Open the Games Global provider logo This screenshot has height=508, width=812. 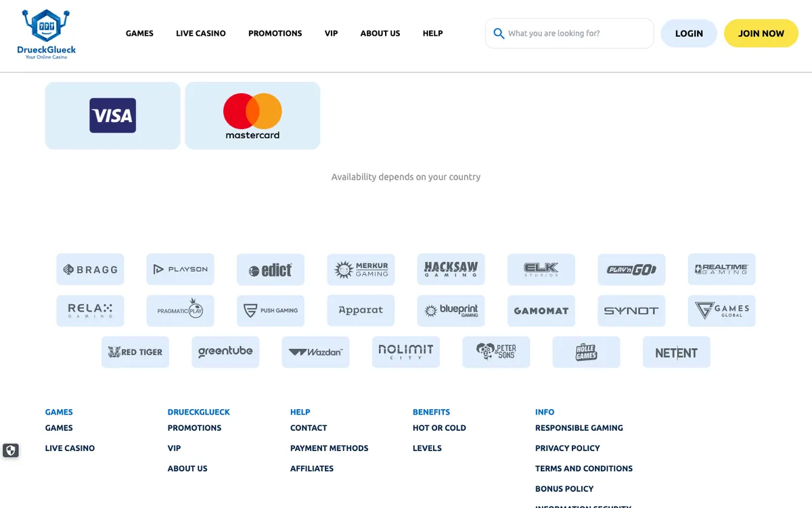point(722,311)
